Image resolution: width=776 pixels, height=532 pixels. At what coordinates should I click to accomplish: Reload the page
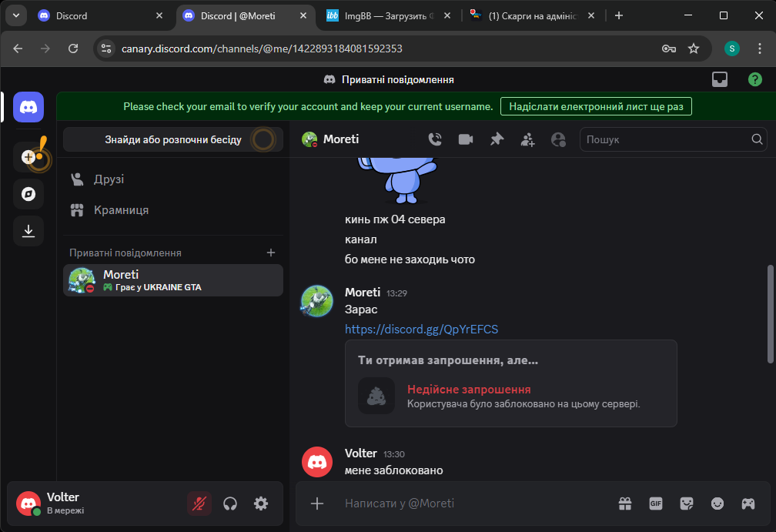73,49
